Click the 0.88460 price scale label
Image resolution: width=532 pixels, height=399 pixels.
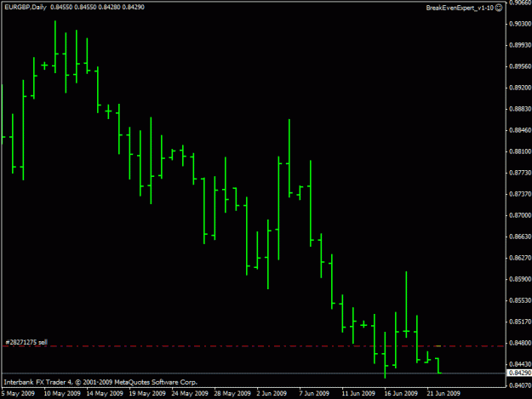click(x=520, y=130)
